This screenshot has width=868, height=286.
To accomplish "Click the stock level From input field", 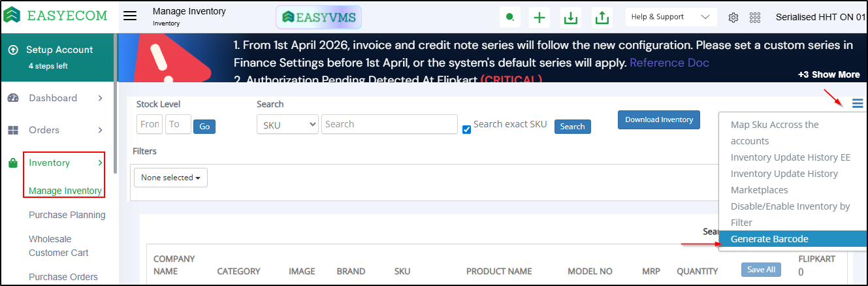I will click(150, 124).
